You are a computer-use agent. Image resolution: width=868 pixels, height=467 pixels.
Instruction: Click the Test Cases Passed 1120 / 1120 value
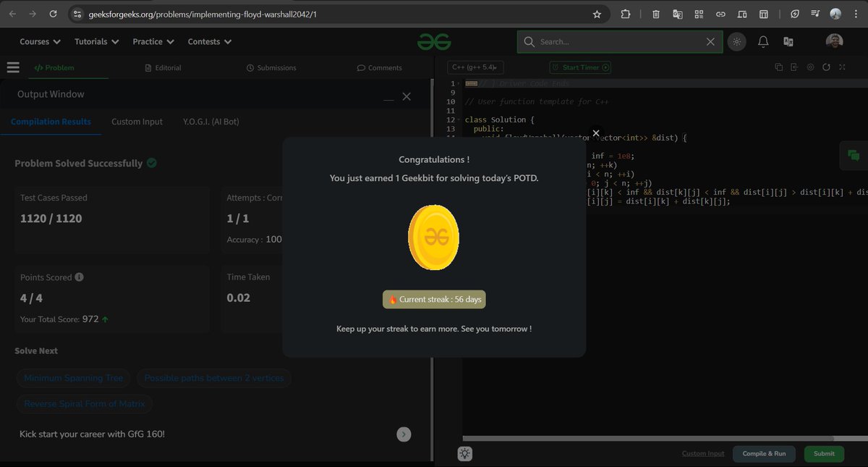51,219
